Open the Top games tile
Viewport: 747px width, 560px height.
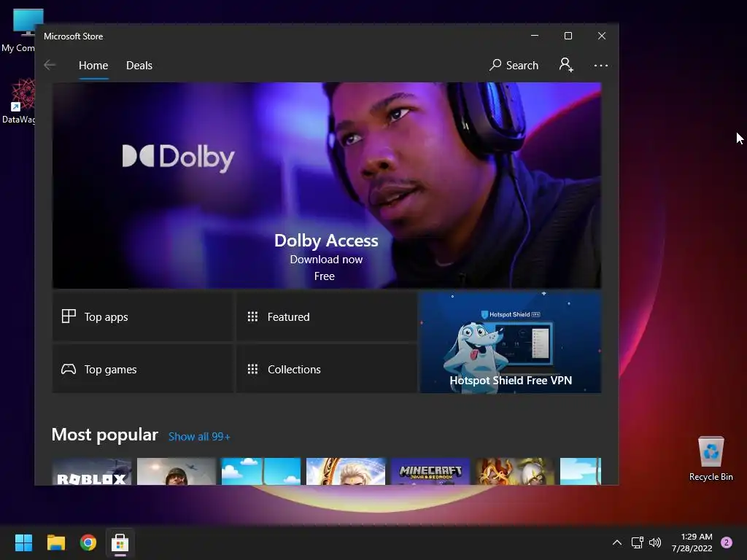[x=143, y=369]
